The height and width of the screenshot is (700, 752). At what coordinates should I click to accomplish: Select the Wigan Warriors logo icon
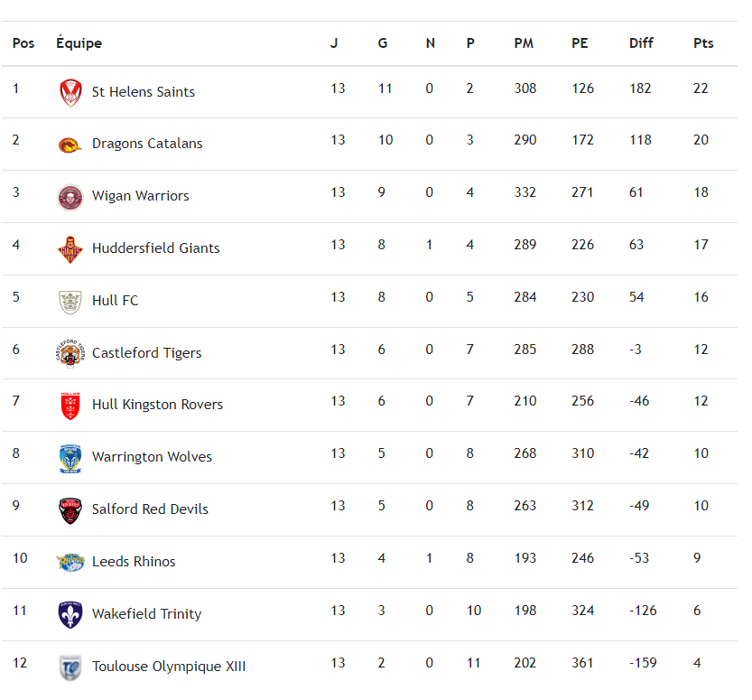click(x=70, y=197)
